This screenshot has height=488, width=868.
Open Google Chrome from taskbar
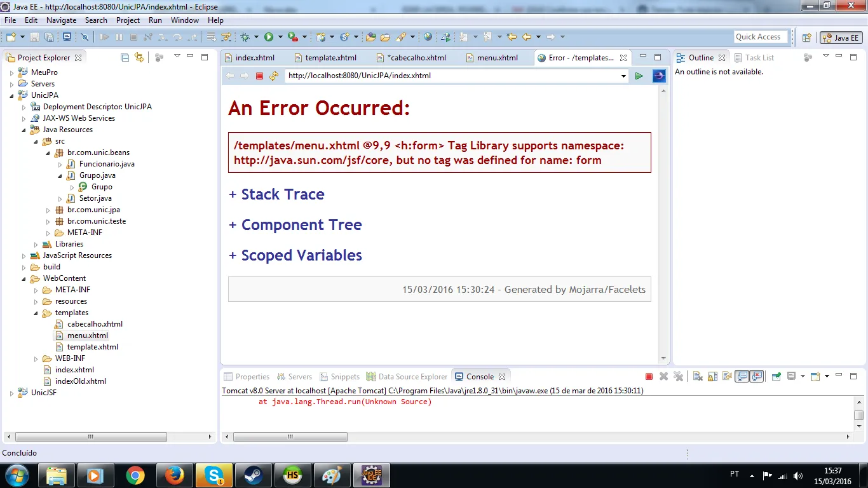pos(135,475)
